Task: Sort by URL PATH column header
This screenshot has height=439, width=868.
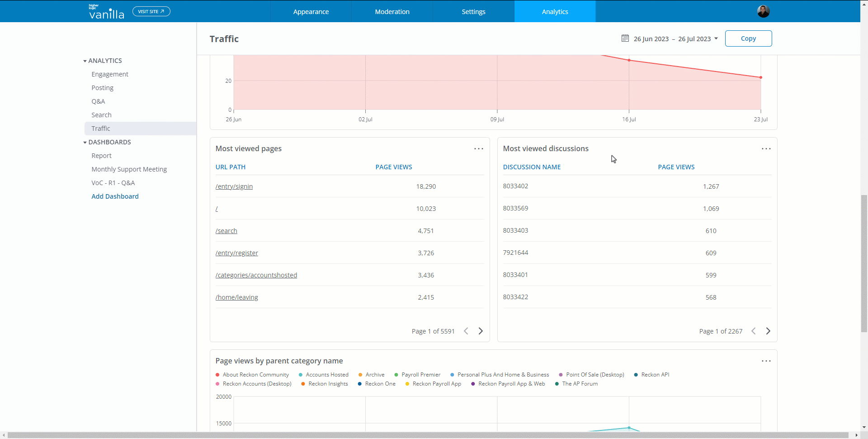Action: [231, 167]
